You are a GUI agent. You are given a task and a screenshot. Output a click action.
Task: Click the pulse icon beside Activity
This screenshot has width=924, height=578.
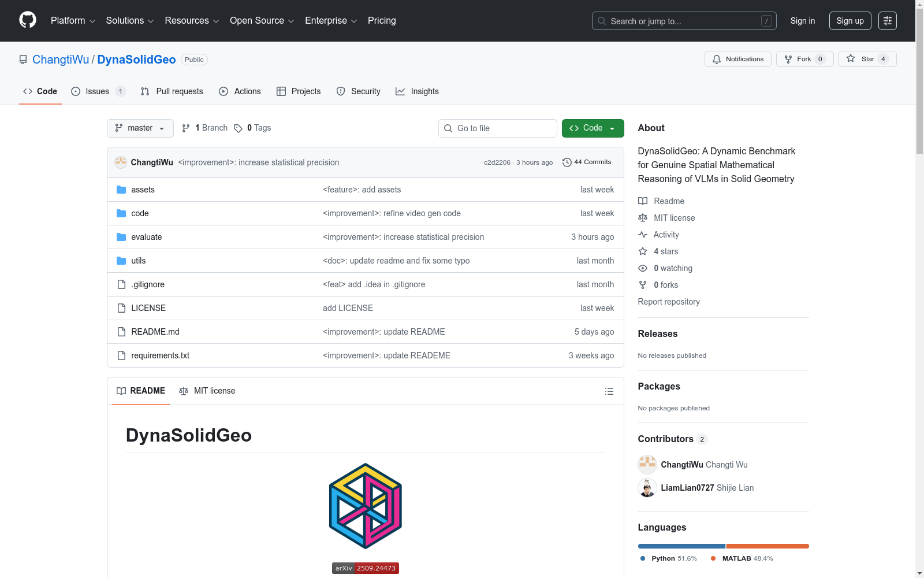643,235
